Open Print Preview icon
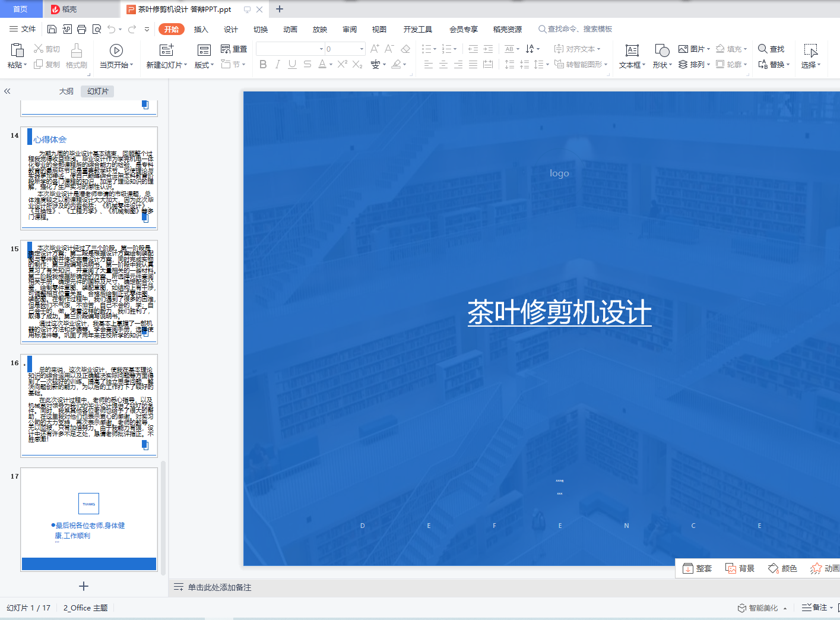This screenshot has width=840, height=620. 96,29
